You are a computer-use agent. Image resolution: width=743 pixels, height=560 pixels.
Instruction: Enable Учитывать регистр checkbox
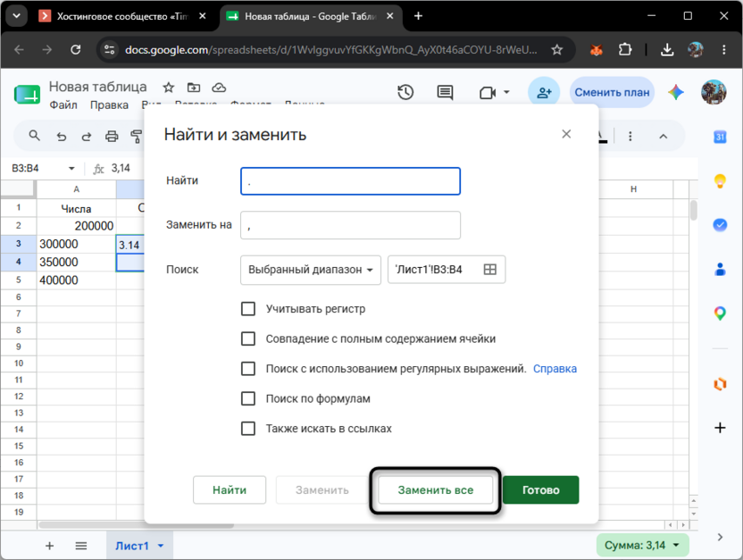click(x=248, y=309)
